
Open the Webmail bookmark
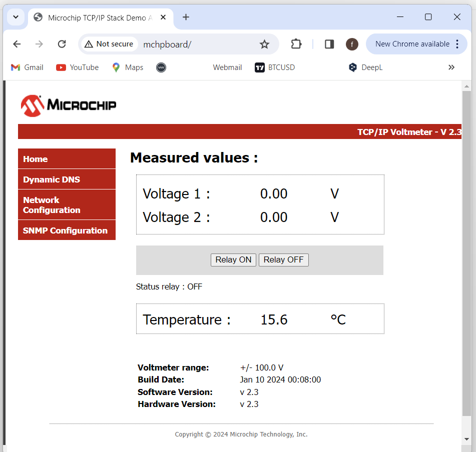tap(227, 67)
